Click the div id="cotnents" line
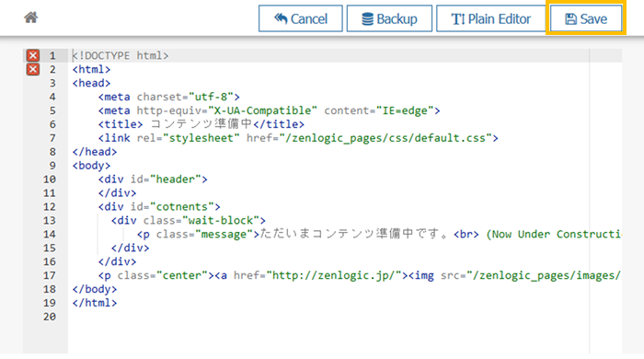 [x=159, y=206]
